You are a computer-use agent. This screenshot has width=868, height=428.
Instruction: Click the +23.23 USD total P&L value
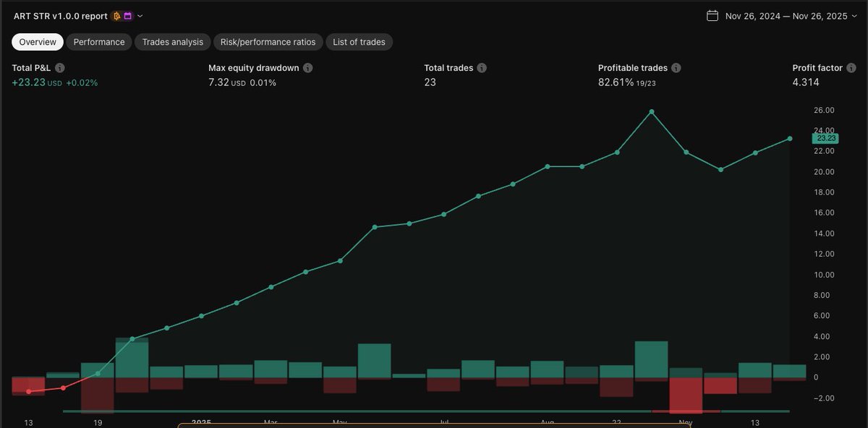point(36,82)
